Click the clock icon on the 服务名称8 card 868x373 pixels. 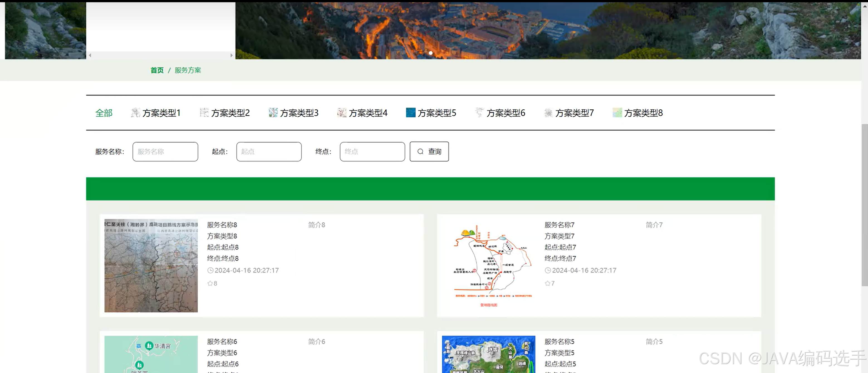[211, 270]
